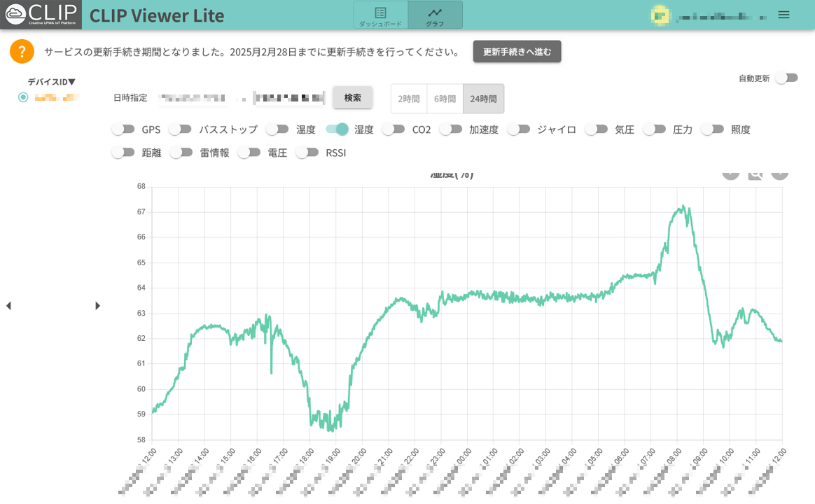
Task: Choose the 6時間 time range
Action: pos(445,99)
